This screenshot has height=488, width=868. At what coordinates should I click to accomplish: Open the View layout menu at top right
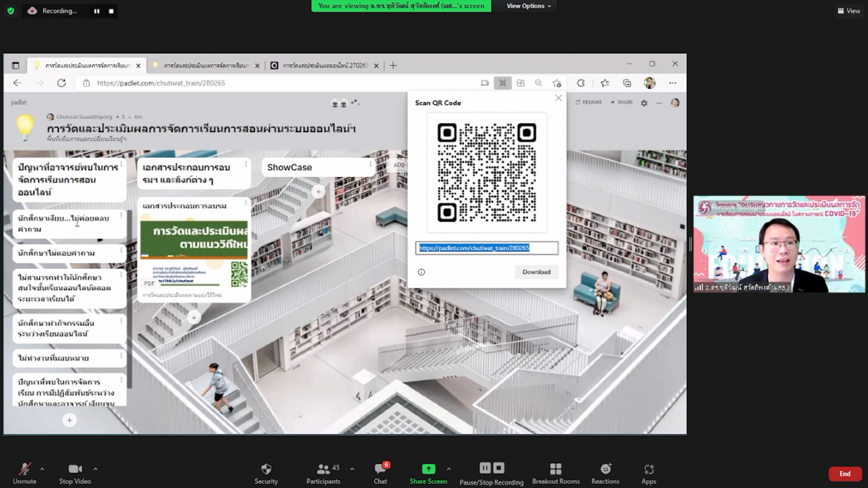[x=849, y=11]
